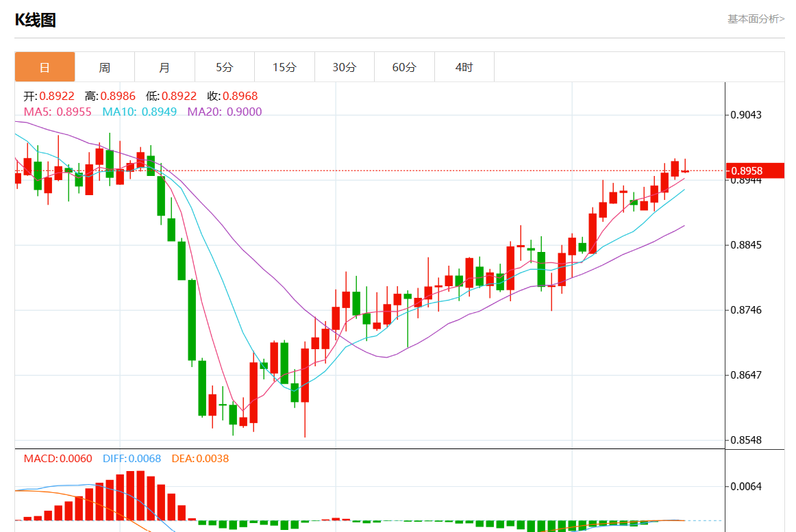
Task: Click the 低:0.8922 low price value
Action: [x=171, y=96]
